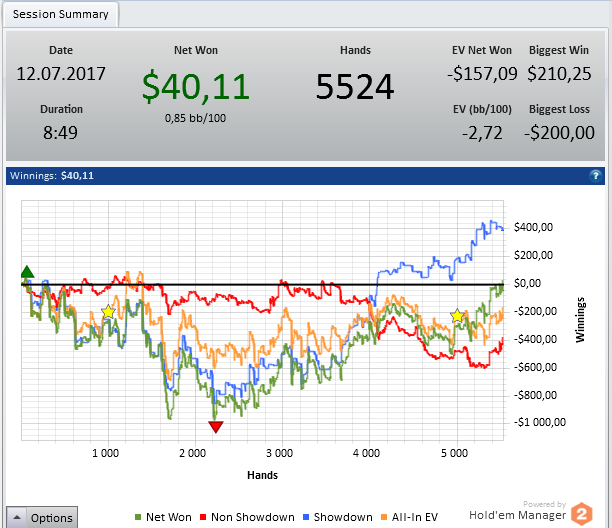Click the Hands x-axis title
The height and width of the screenshot is (528, 612).
coord(262,475)
